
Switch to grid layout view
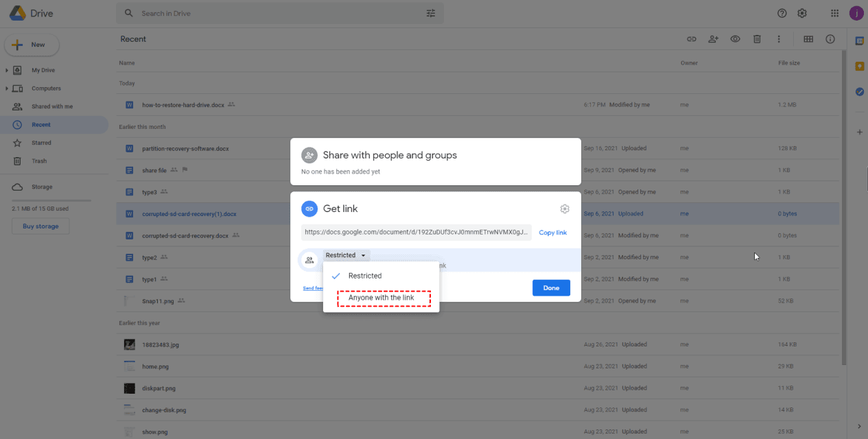[808, 39]
